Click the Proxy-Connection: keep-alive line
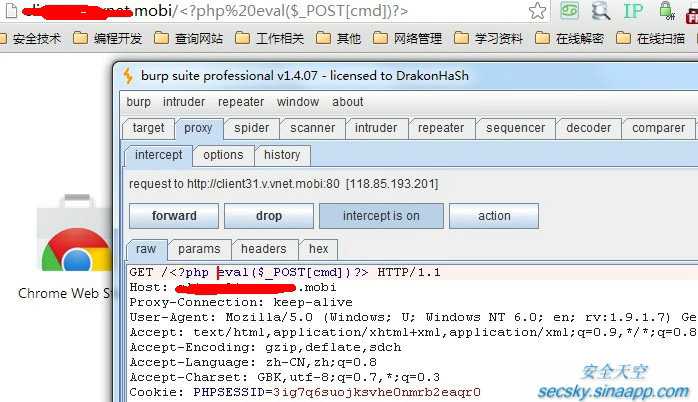The height and width of the screenshot is (402, 698). point(241,303)
